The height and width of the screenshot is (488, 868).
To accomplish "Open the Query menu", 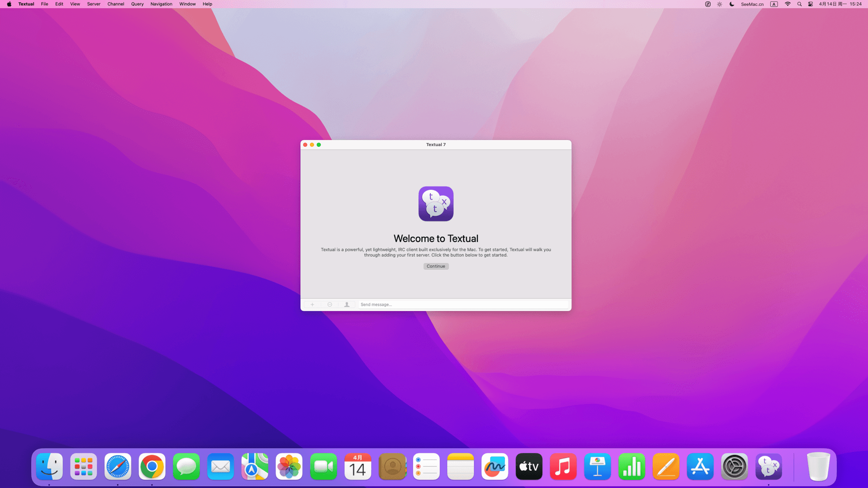I will pyautogui.click(x=137, y=4).
